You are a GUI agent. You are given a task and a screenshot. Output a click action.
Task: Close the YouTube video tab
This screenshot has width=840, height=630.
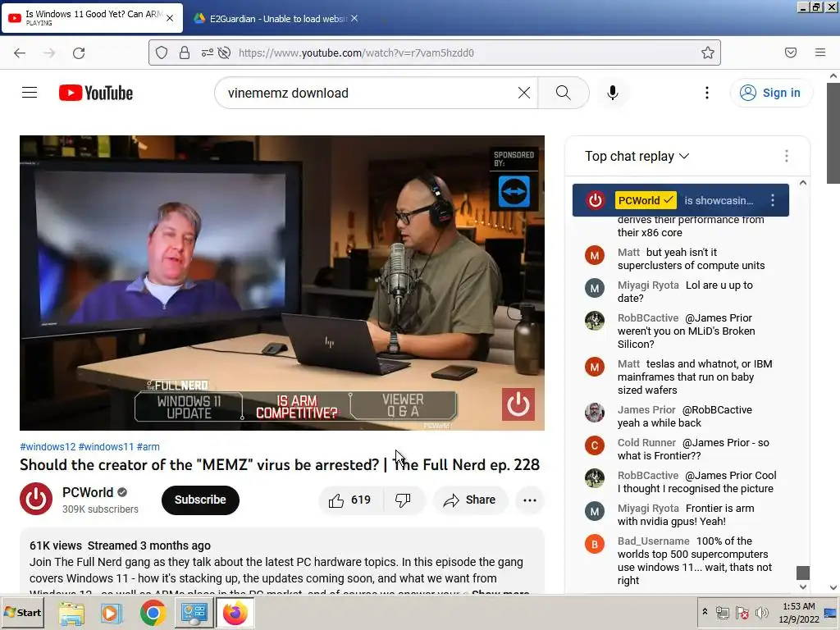pos(170,18)
